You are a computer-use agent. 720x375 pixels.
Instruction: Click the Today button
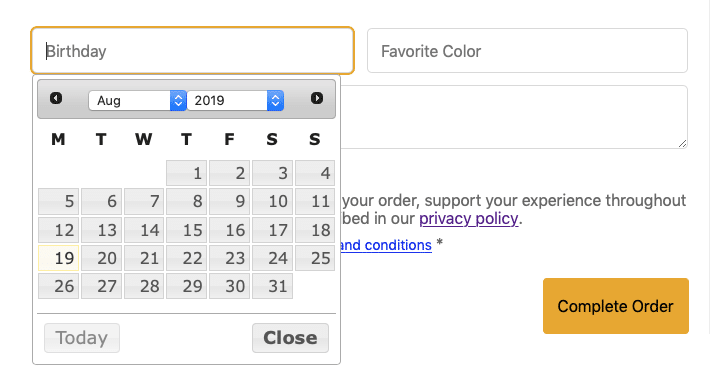click(82, 338)
